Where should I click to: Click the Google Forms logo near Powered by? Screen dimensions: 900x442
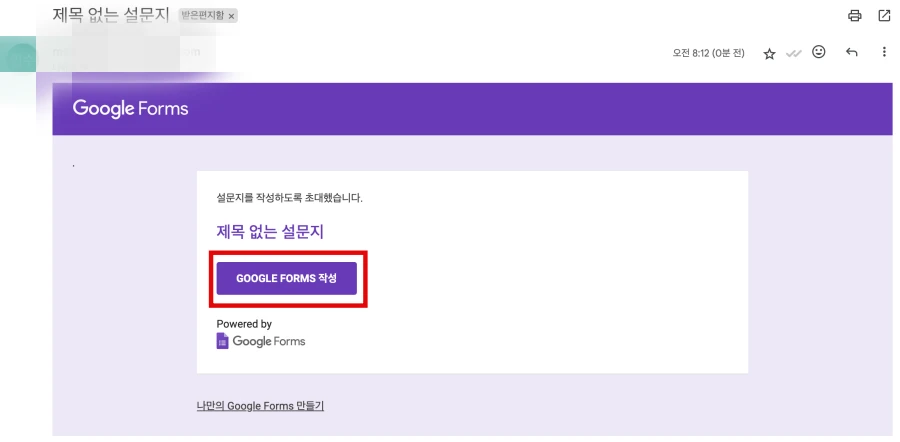point(261,341)
